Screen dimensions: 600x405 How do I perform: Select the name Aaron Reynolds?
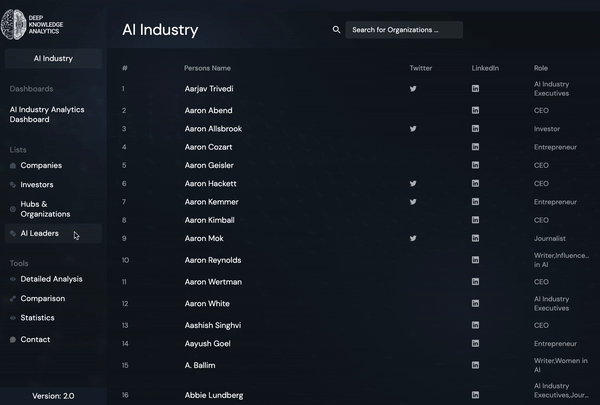[213, 260]
